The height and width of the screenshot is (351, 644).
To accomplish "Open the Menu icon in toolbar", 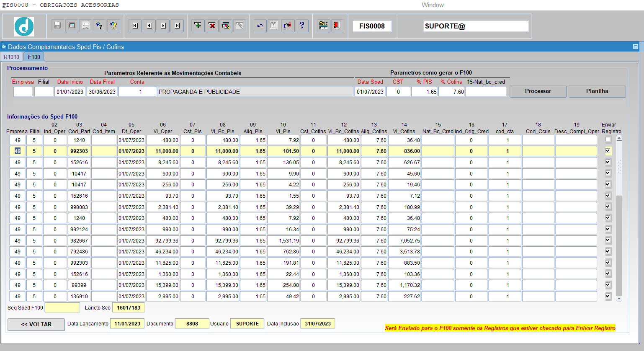I will (x=323, y=26).
